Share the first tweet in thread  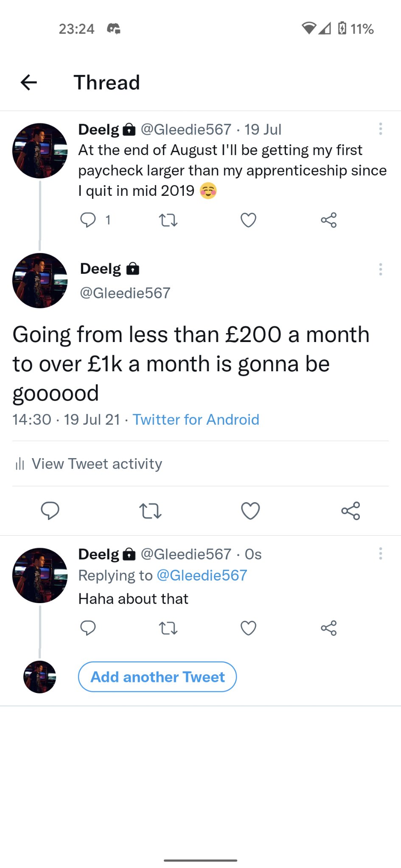328,220
